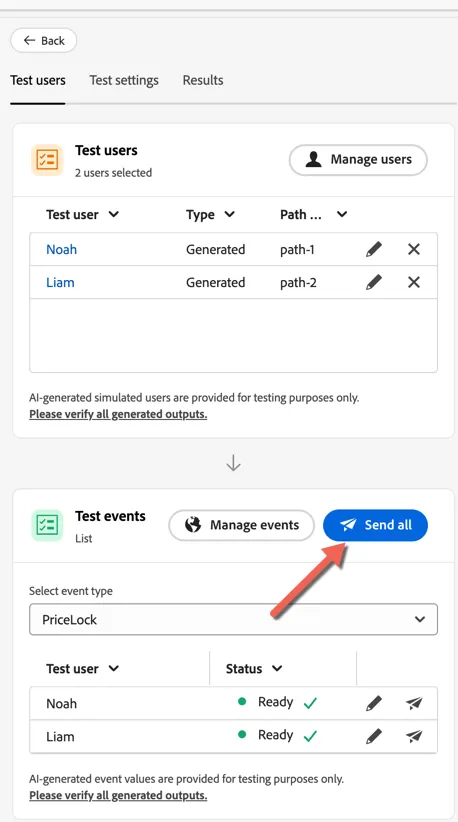The width and height of the screenshot is (458, 822).
Task: Open Liam's user profile link
Action: pyautogui.click(x=60, y=283)
